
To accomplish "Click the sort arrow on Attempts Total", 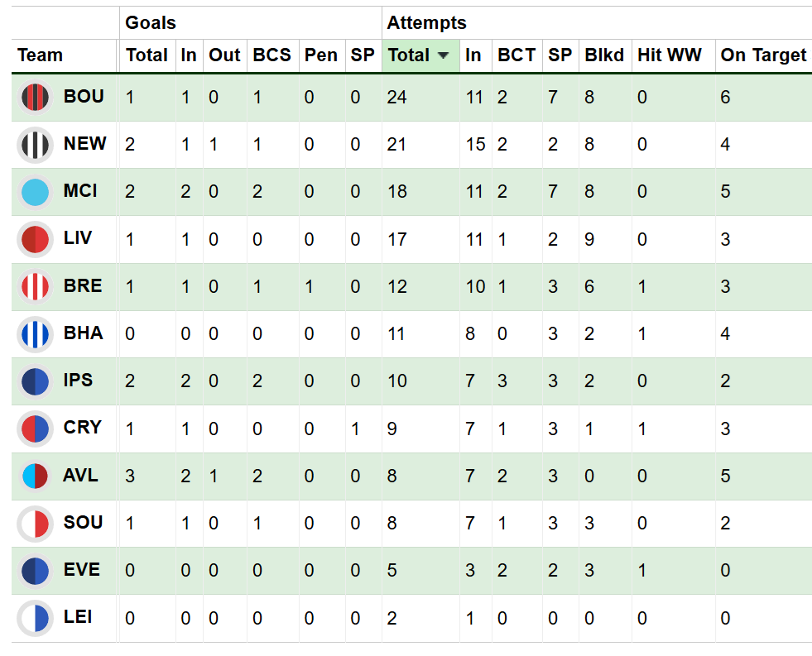I will [444, 55].
